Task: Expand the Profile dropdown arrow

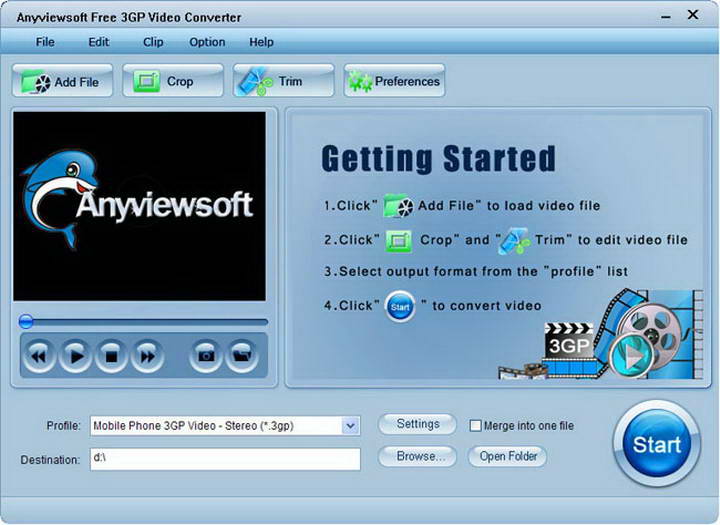Action: [350, 426]
